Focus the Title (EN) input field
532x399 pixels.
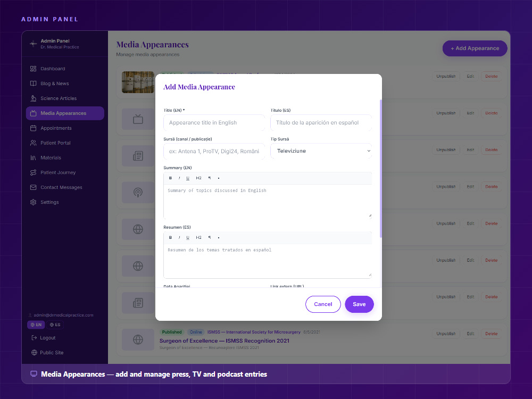(x=214, y=122)
